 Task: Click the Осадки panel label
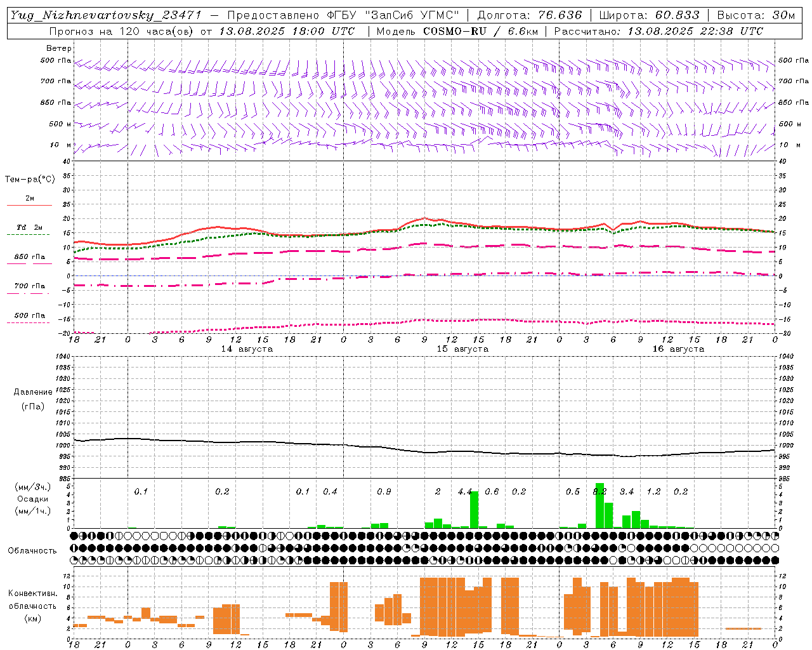pyautogui.click(x=32, y=499)
